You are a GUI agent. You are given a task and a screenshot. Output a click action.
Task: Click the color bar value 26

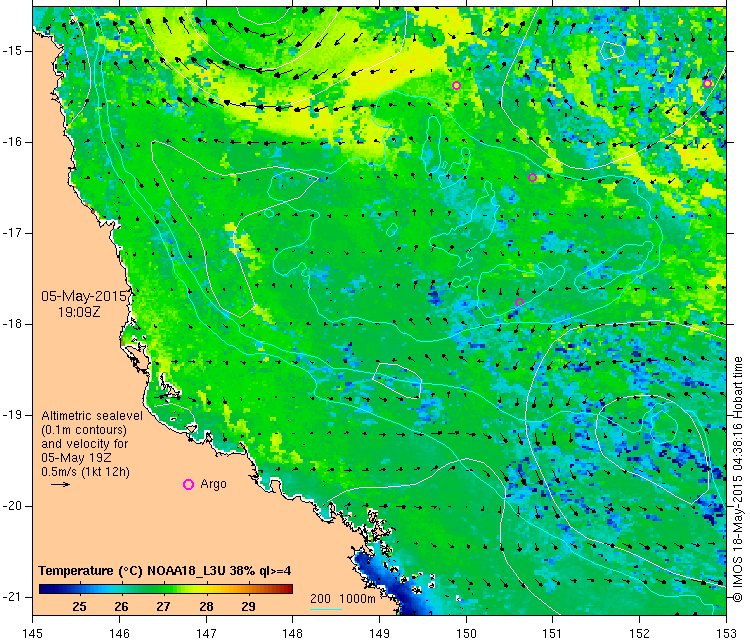click(x=121, y=607)
